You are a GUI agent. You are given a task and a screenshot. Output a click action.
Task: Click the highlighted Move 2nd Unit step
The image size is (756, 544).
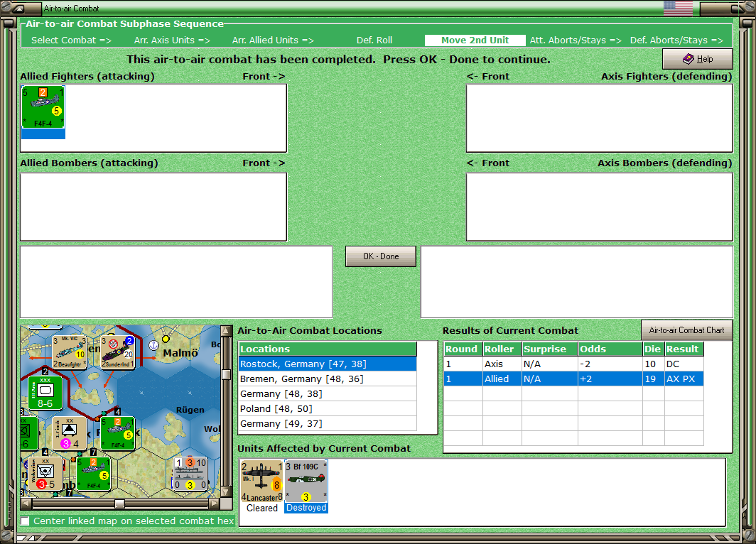tap(475, 40)
